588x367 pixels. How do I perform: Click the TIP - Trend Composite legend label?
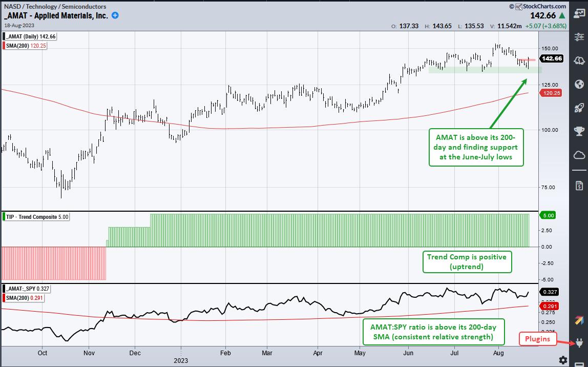[x=36, y=217]
